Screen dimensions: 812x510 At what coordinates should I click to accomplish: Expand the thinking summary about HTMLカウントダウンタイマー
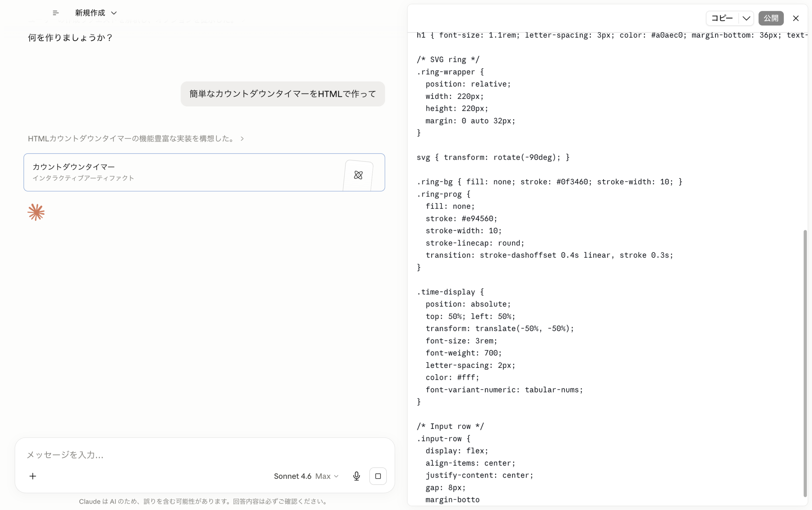click(136, 139)
